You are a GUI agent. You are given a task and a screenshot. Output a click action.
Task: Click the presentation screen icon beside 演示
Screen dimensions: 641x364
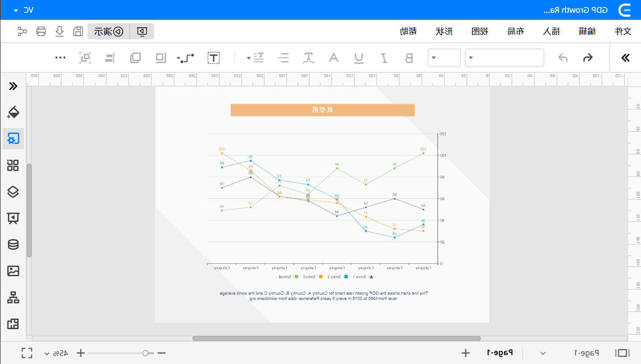(142, 31)
